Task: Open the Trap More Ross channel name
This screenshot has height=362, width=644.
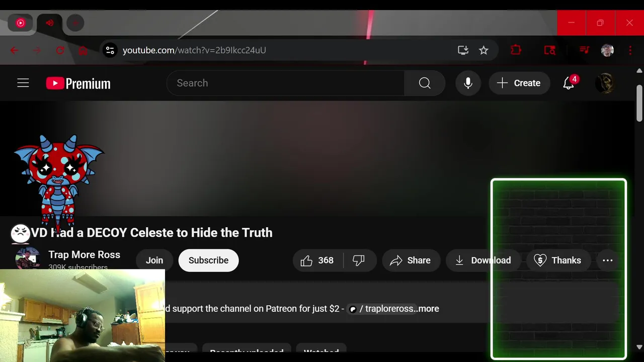Action: pyautogui.click(x=84, y=254)
